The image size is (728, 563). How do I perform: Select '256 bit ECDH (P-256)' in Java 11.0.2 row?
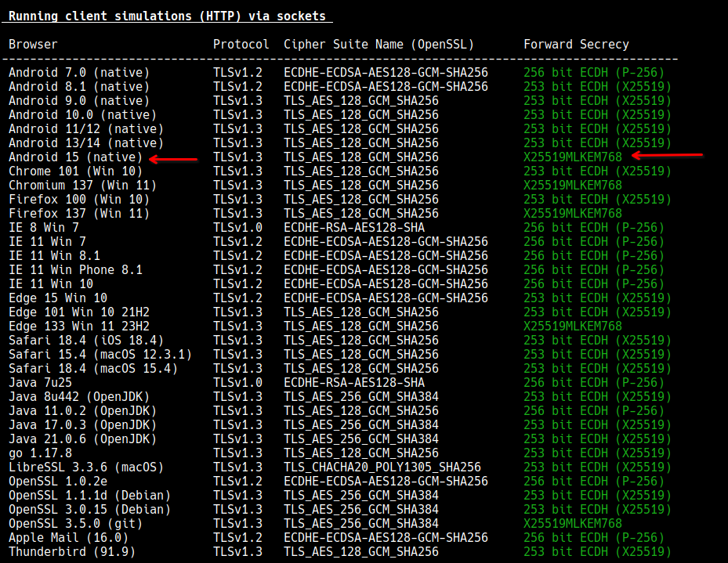[594, 411]
